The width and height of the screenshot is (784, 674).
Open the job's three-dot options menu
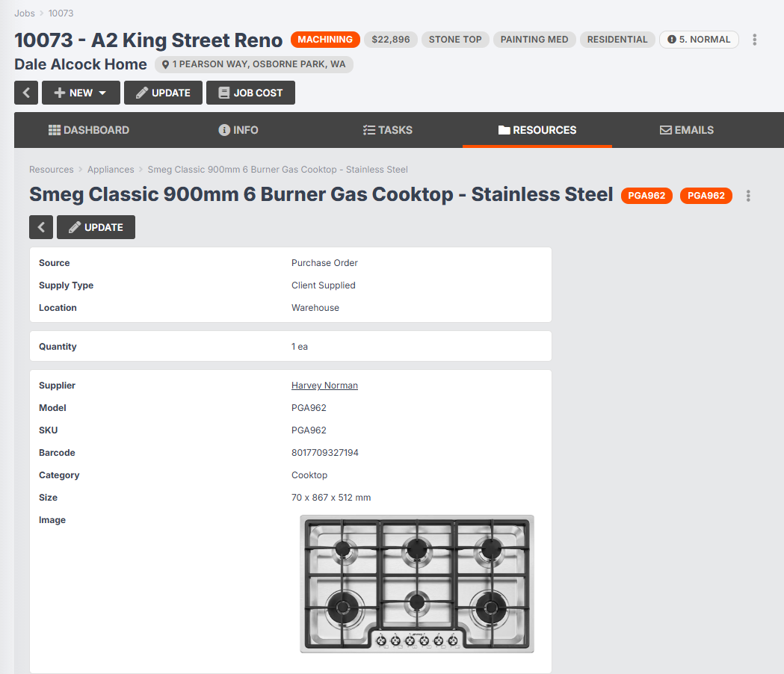tap(755, 40)
